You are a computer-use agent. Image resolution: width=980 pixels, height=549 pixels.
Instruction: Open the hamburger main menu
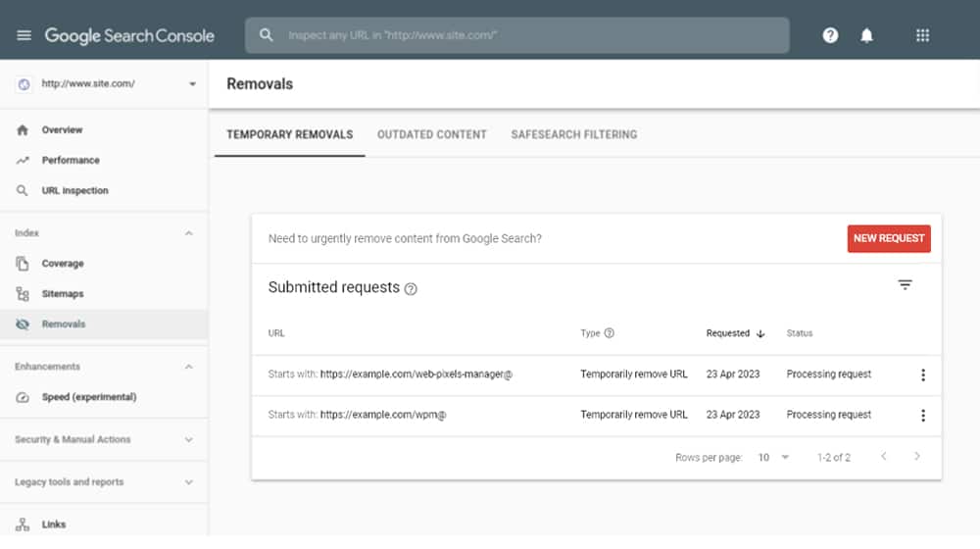[24, 35]
